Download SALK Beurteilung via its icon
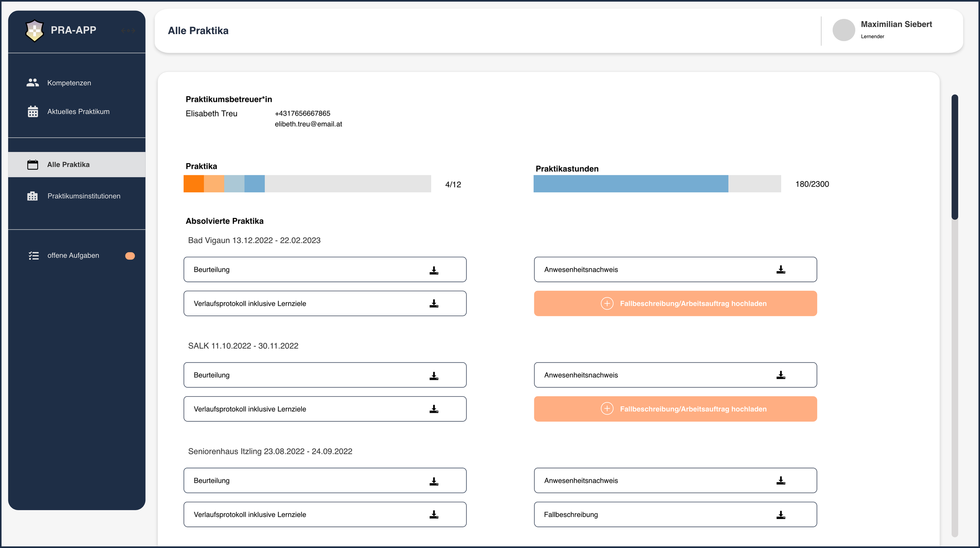The width and height of the screenshot is (980, 548). coord(434,376)
